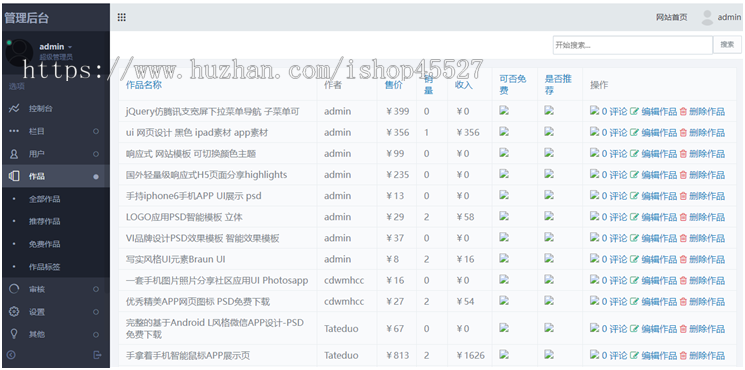
Task: Collapse 作品 submenu via its dot indicator
Action: coord(96,176)
